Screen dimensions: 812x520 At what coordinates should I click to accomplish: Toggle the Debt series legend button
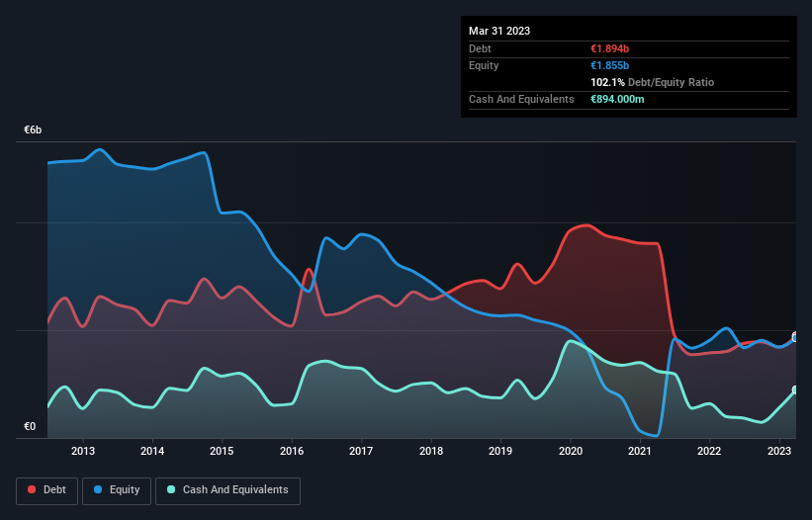[47, 490]
